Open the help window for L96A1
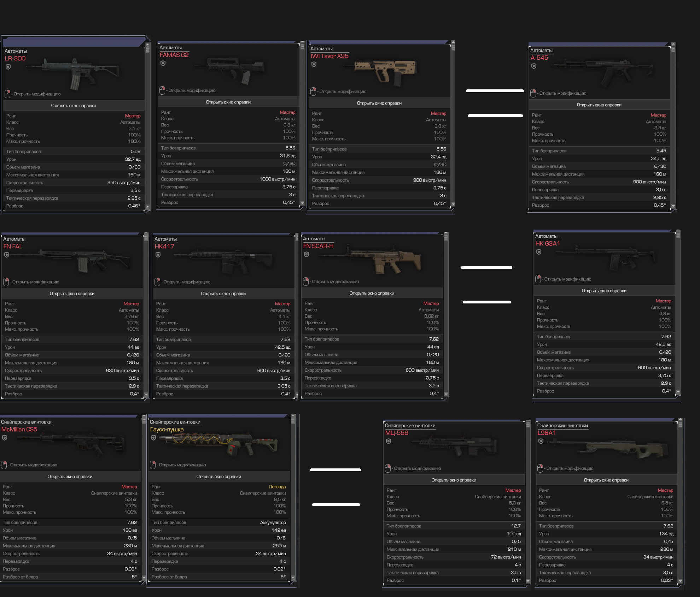Screen dimensions: 700x597 click(606, 480)
